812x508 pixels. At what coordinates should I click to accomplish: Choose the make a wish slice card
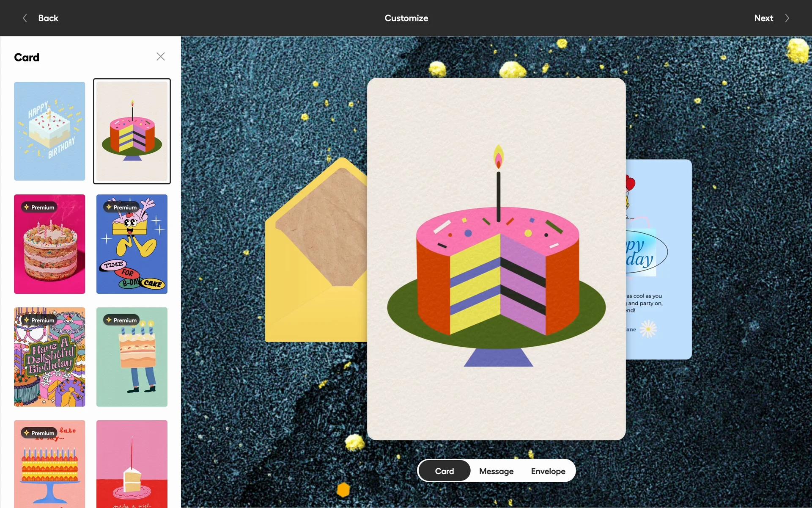pyautogui.click(x=132, y=466)
